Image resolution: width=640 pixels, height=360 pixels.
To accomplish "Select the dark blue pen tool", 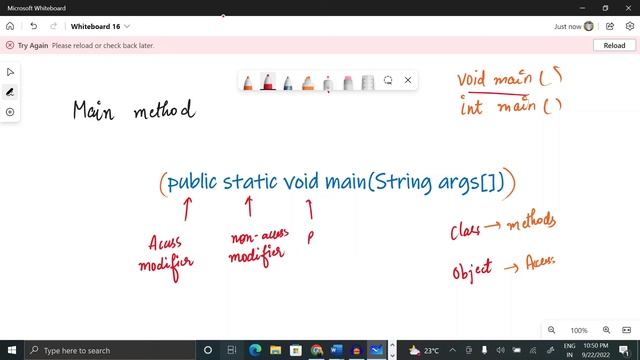I will click(x=288, y=83).
